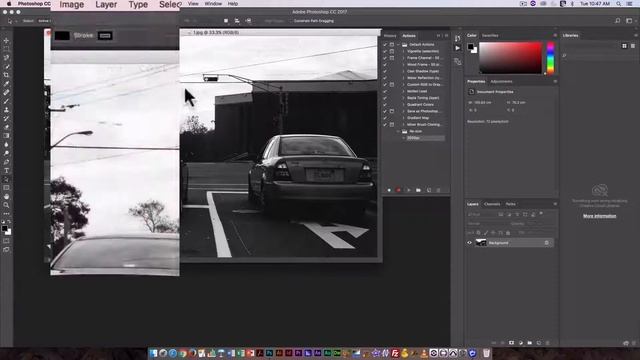Toggle Quick Mask mode in toolbar

[6, 241]
